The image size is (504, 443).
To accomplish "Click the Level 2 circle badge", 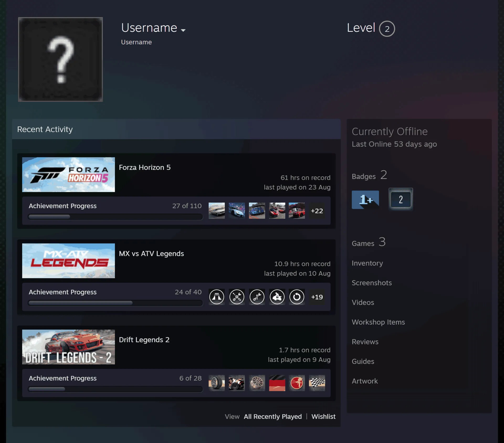I will pos(387,29).
